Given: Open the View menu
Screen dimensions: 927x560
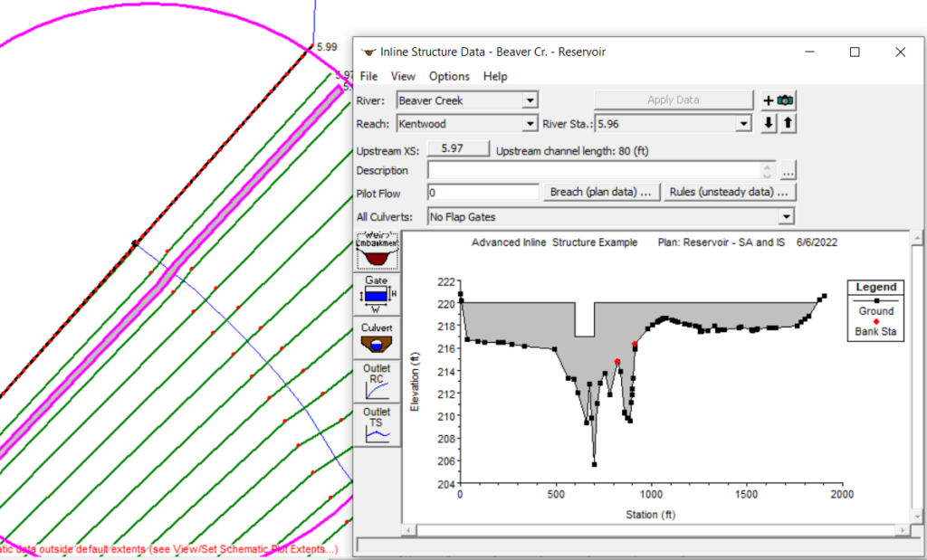Looking at the screenshot, I should 403,76.
